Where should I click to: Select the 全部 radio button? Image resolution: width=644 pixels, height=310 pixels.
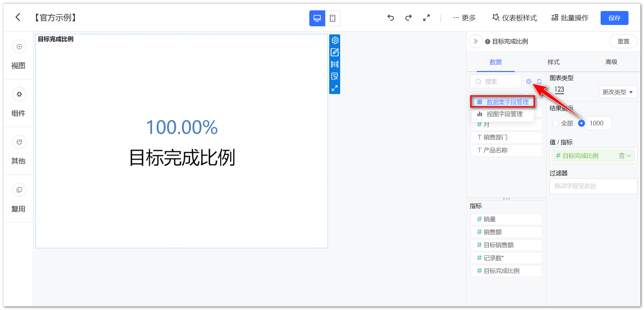tap(555, 123)
